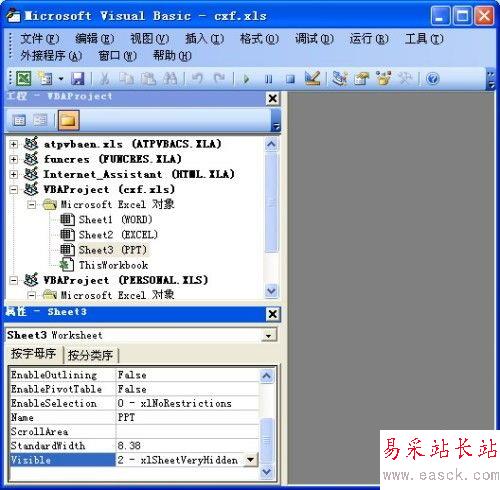Click the Redo toolbar icon
This screenshot has height=490, width=500.
[219, 79]
